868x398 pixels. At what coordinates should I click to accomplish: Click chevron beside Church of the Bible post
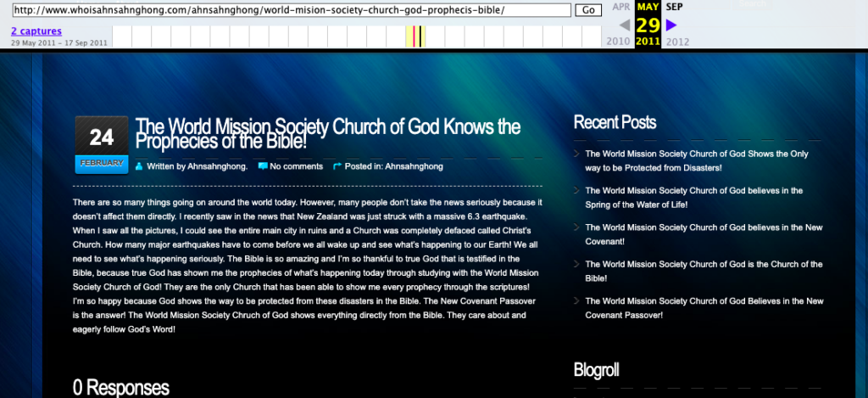(x=576, y=264)
